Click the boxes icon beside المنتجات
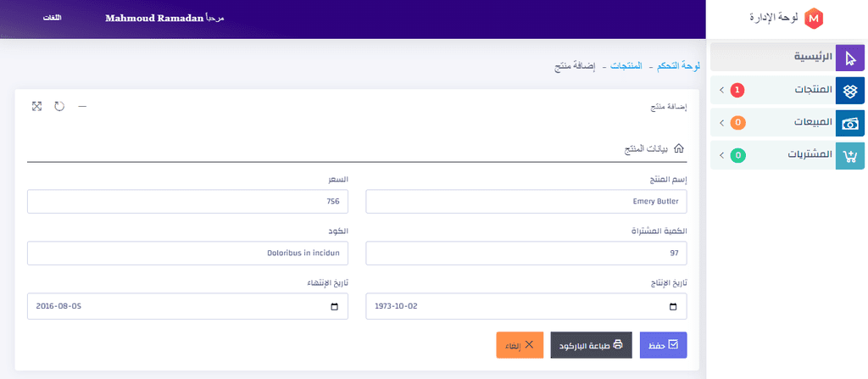 click(x=849, y=91)
